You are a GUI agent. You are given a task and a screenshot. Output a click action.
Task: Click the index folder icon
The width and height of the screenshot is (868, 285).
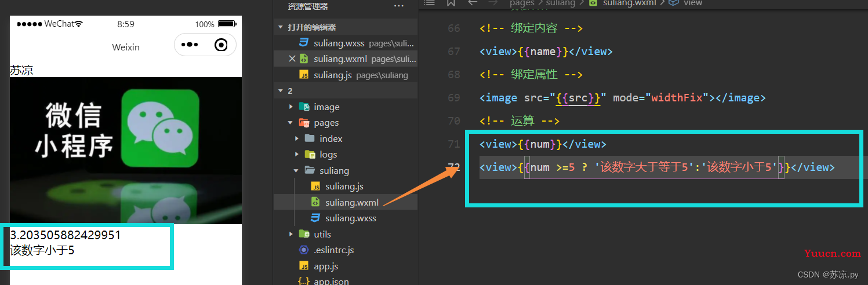310,138
